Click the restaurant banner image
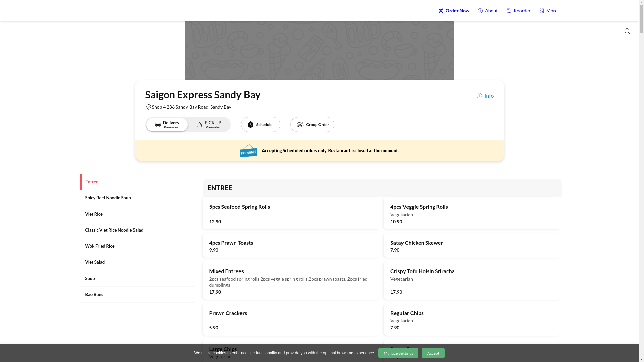 [319, 51]
